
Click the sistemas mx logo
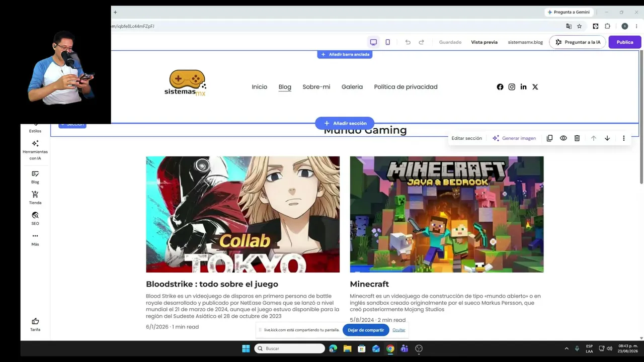(x=186, y=83)
